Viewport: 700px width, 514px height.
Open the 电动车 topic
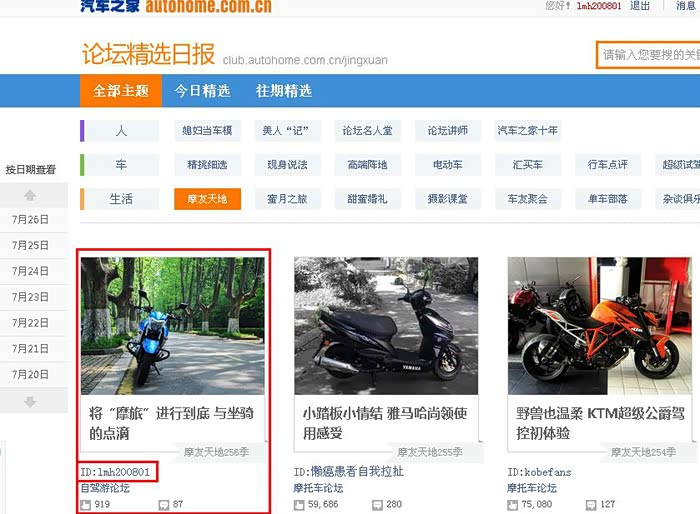coord(448,165)
